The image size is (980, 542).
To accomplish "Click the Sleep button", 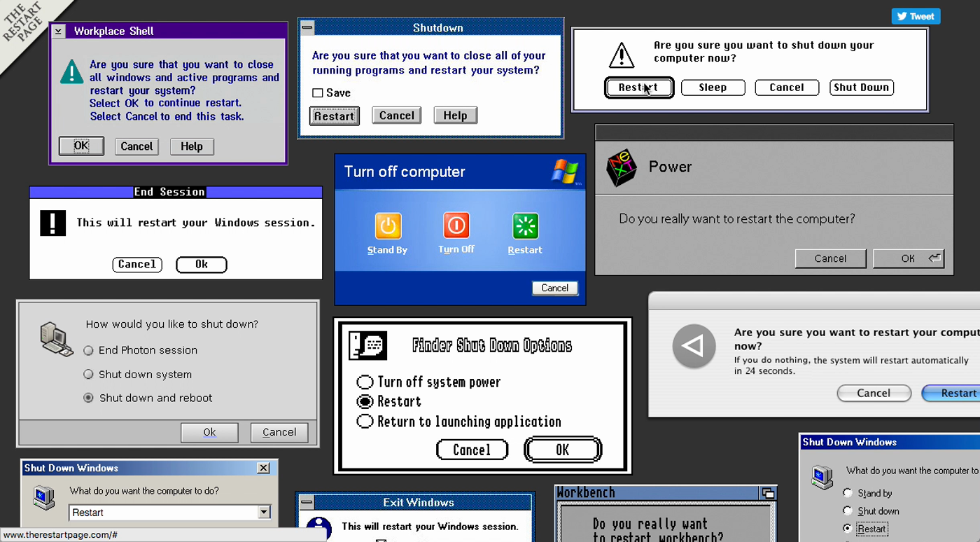I will [x=713, y=88].
